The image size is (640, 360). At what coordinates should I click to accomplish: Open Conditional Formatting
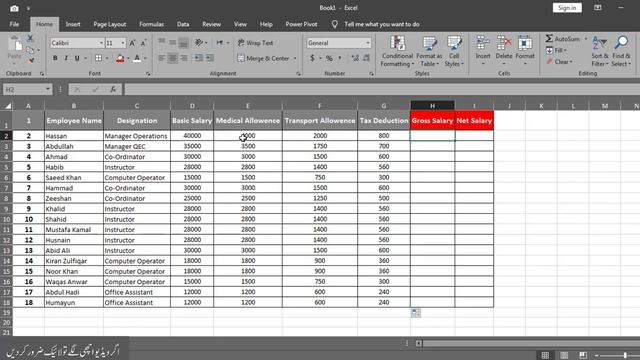pos(397,51)
